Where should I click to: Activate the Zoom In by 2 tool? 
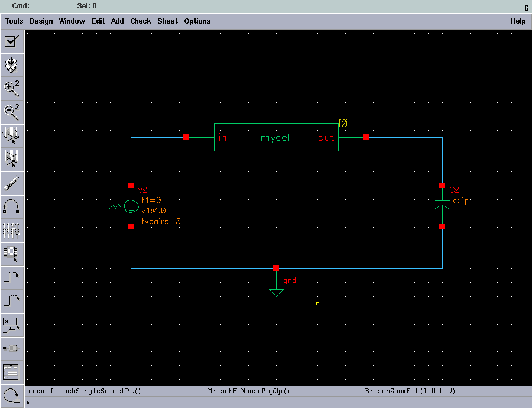(12, 89)
